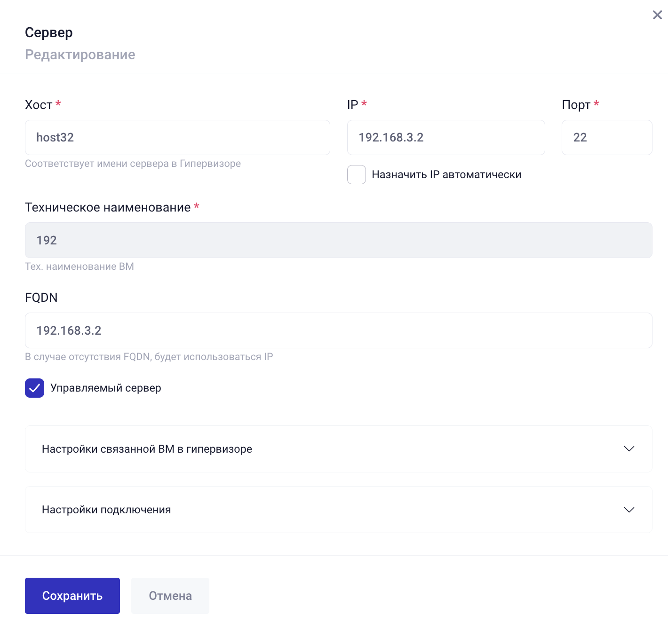Select the FQDN input field
Viewport: 668px width, 644px height.
(338, 330)
